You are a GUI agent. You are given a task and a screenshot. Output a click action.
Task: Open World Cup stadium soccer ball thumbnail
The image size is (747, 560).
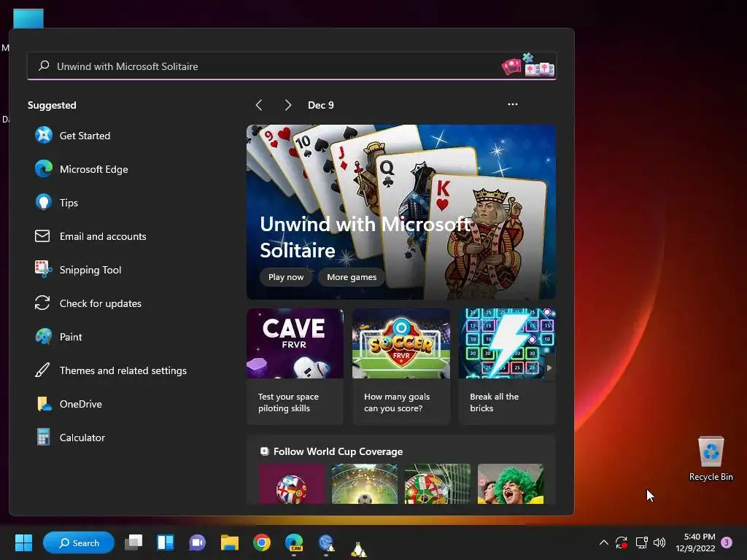tap(365, 483)
